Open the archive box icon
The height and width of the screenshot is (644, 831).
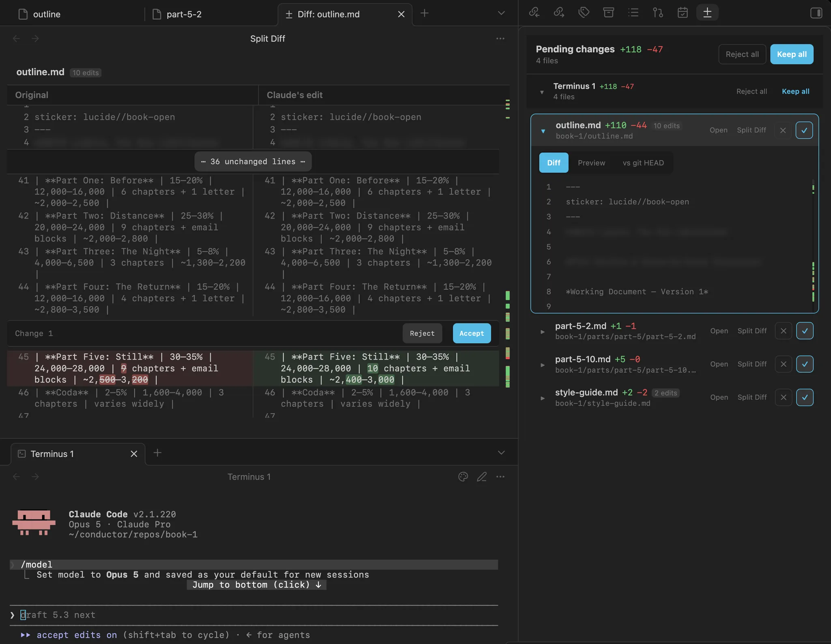tap(608, 13)
